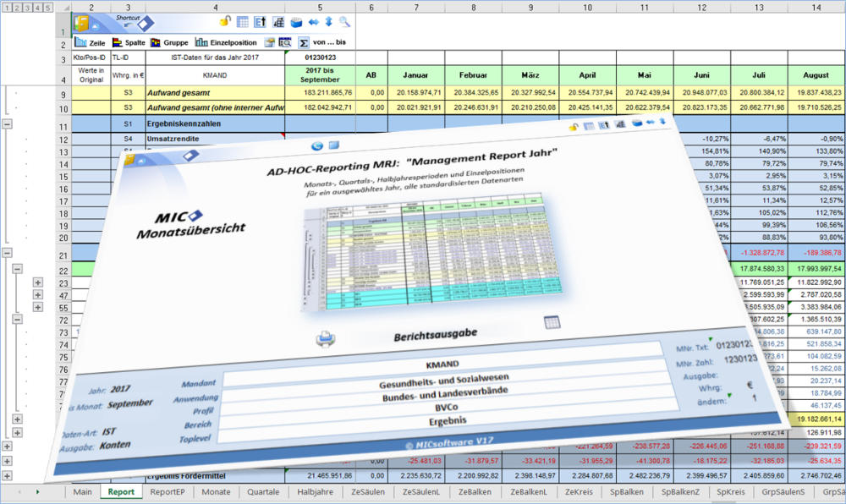The image size is (846, 504).
Task: Open the Monate sheet tab
Action: [216, 491]
